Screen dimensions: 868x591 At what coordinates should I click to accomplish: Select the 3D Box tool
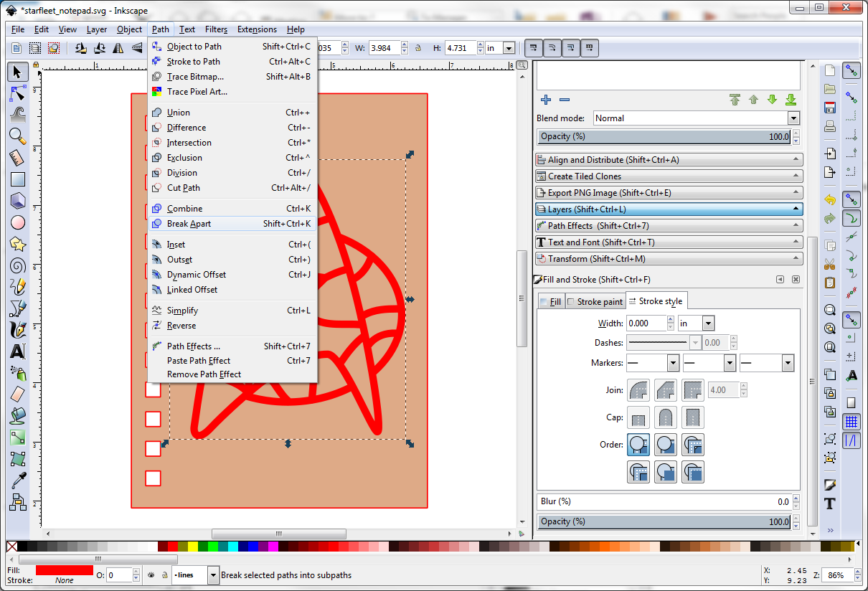pos(18,201)
